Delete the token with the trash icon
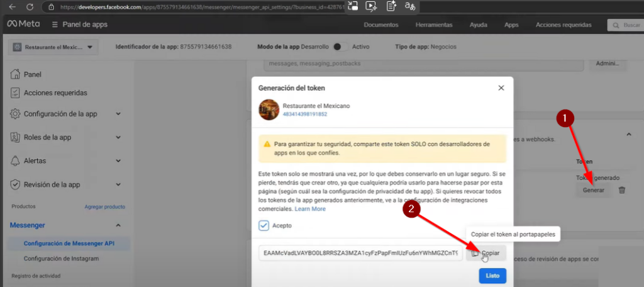 [622, 190]
